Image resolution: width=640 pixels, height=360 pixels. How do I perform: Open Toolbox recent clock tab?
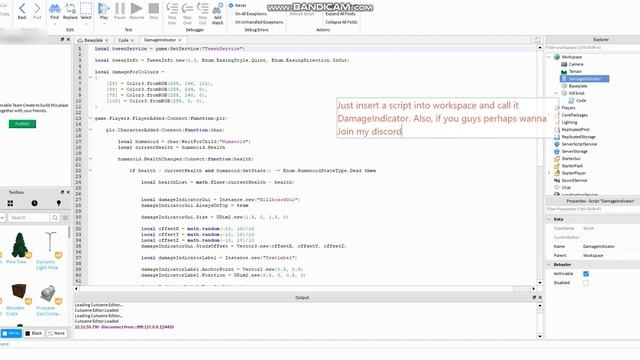[34, 203]
